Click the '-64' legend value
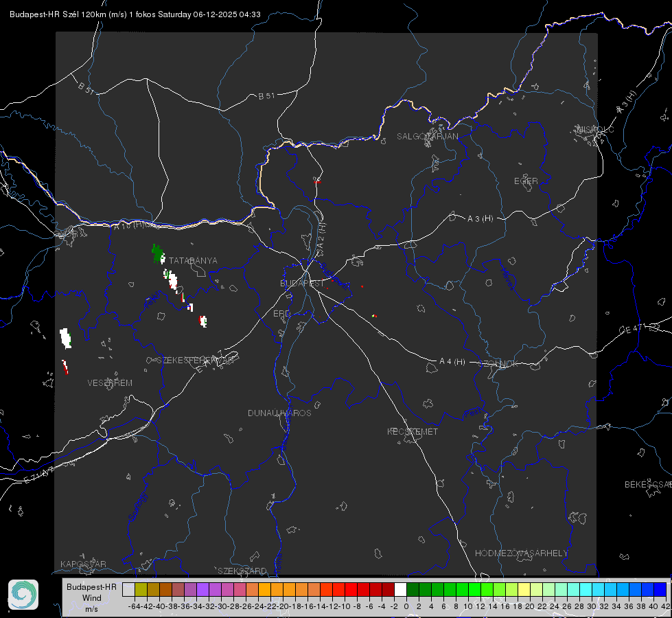672x618 pixels. click(134, 606)
